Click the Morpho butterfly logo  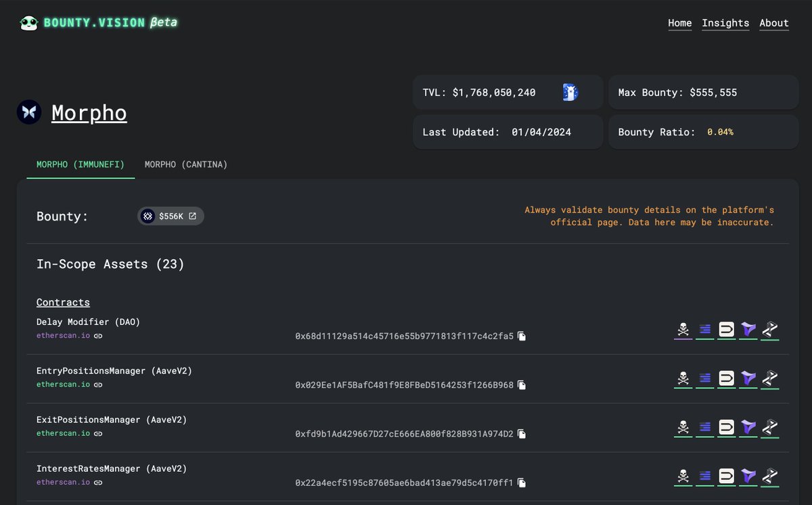(x=29, y=112)
